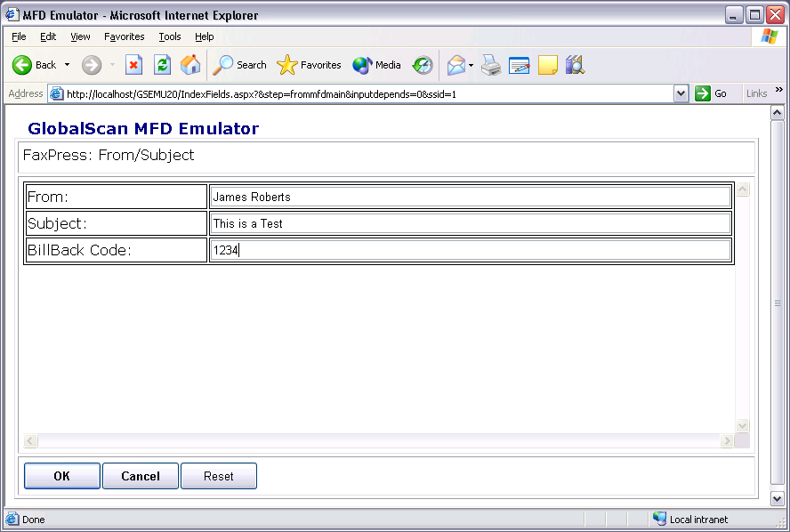Open the Media globe toolbar button
This screenshot has width=790, height=532.
(377, 65)
